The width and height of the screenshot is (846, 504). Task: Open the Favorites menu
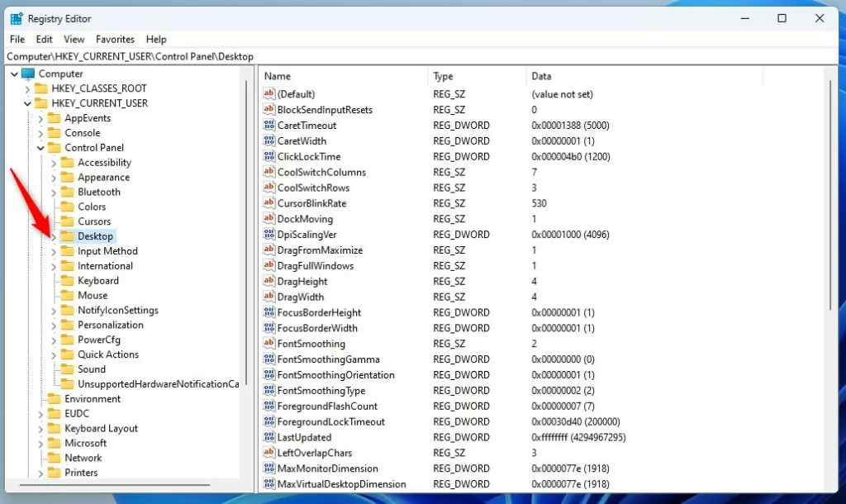(115, 39)
